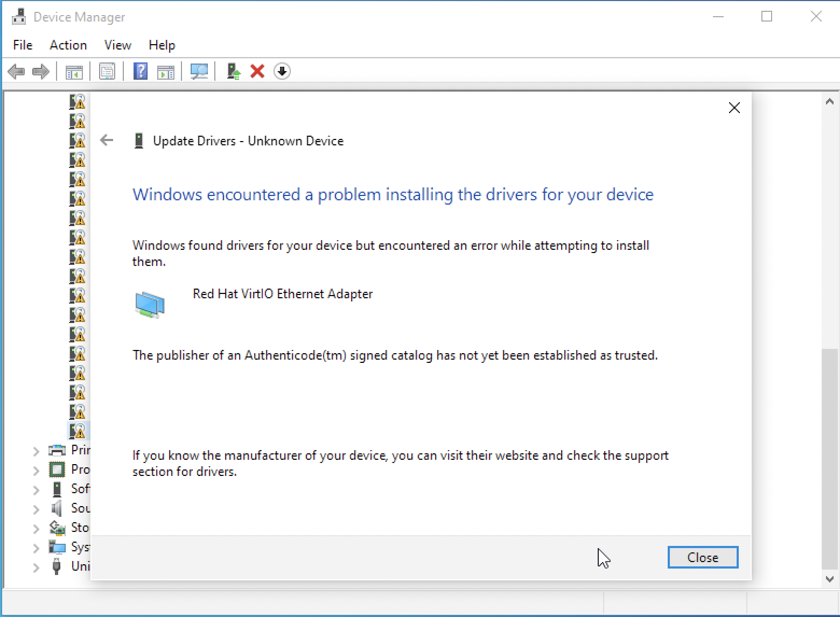The height and width of the screenshot is (617, 840).
Task: Click the Close button in the dialog
Action: (703, 557)
